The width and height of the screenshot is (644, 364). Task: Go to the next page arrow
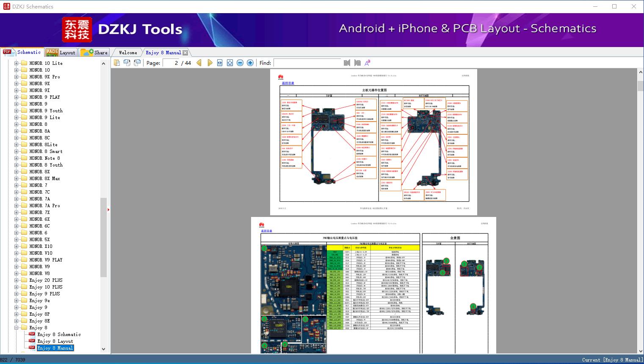pyautogui.click(x=210, y=63)
